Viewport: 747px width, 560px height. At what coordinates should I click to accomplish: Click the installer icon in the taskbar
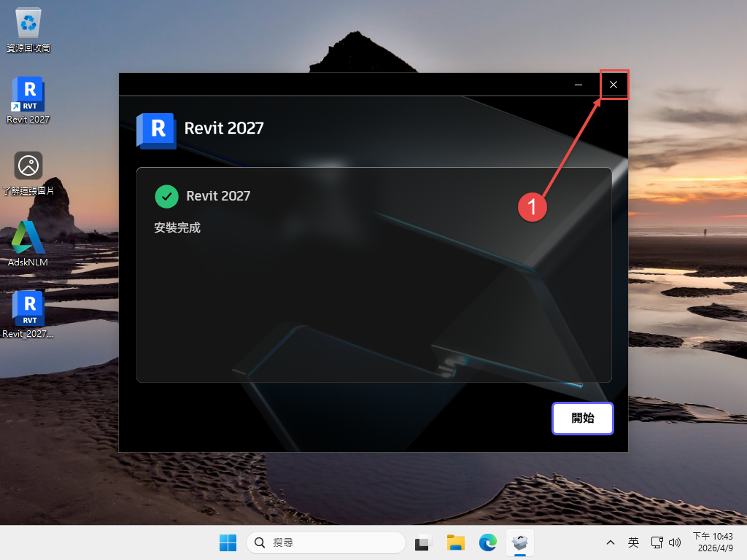point(520,542)
